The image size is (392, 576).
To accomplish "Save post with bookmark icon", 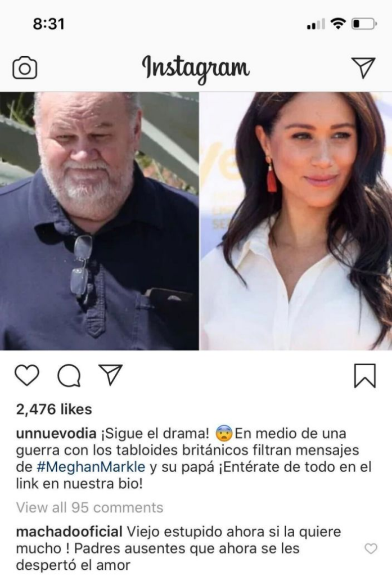I will click(x=365, y=376).
